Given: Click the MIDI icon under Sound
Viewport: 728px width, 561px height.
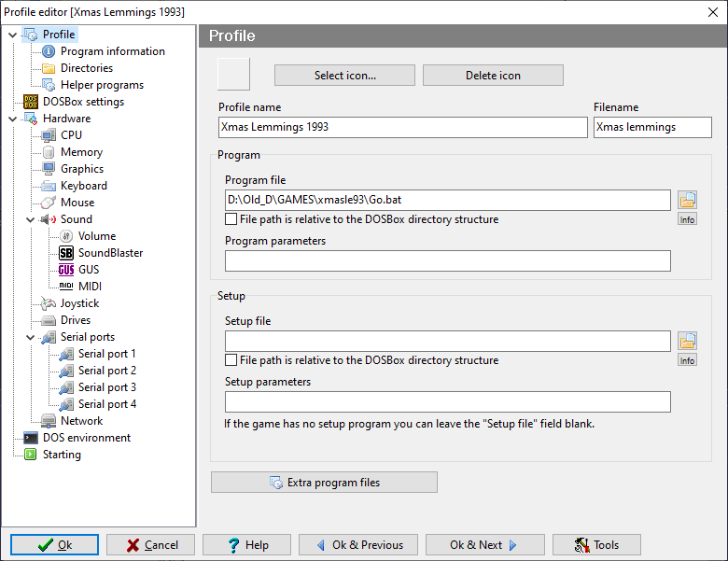Looking at the screenshot, I should click(66, 286).
